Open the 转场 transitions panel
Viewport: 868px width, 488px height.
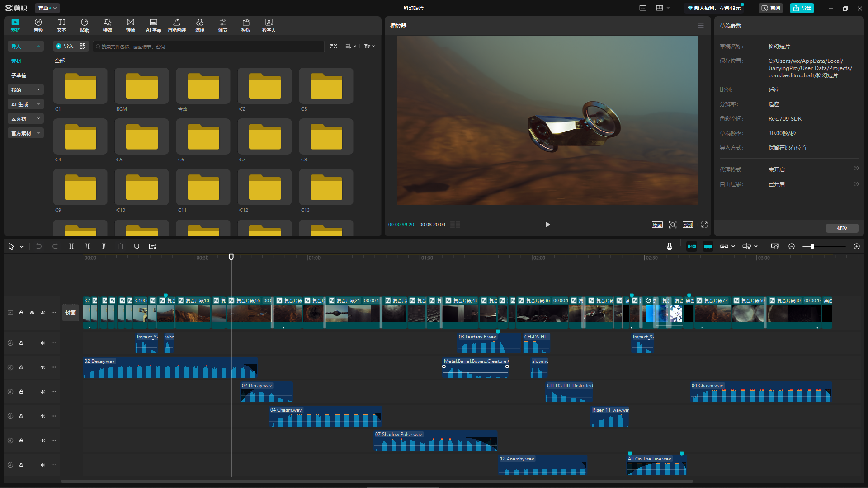pyautogui.click(x=131, y=25)
